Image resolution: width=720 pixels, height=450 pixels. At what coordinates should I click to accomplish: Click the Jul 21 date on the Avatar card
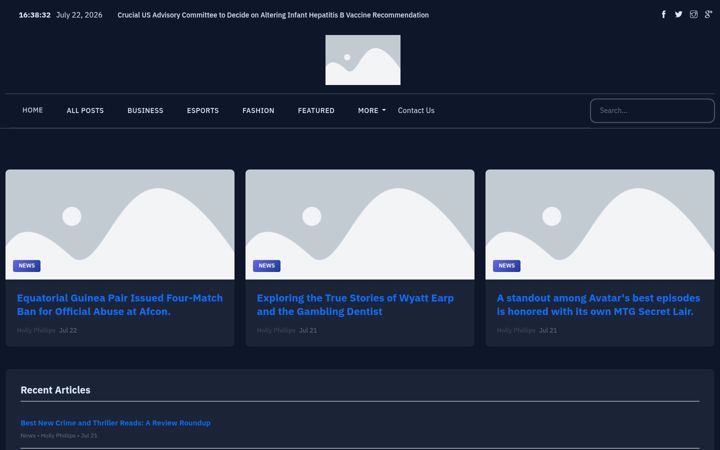tap(548, 331)
